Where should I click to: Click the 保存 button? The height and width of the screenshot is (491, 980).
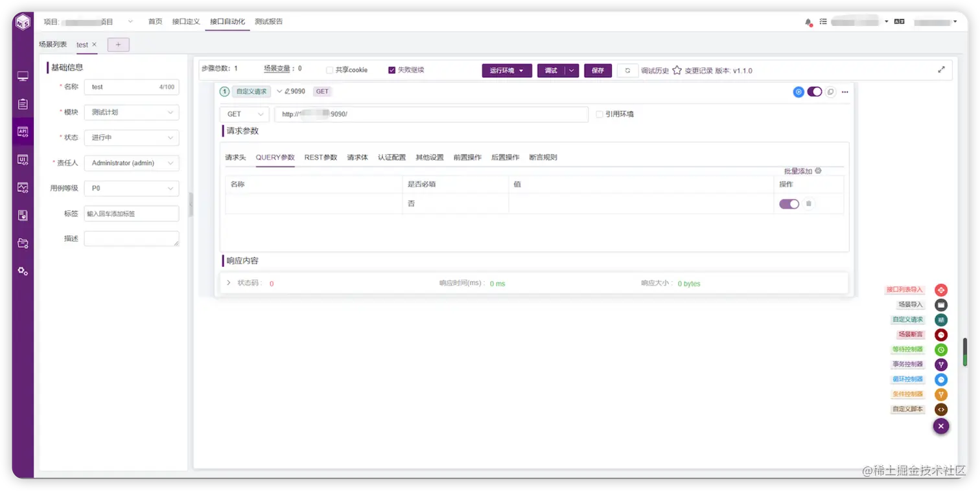tap(598, 71)
